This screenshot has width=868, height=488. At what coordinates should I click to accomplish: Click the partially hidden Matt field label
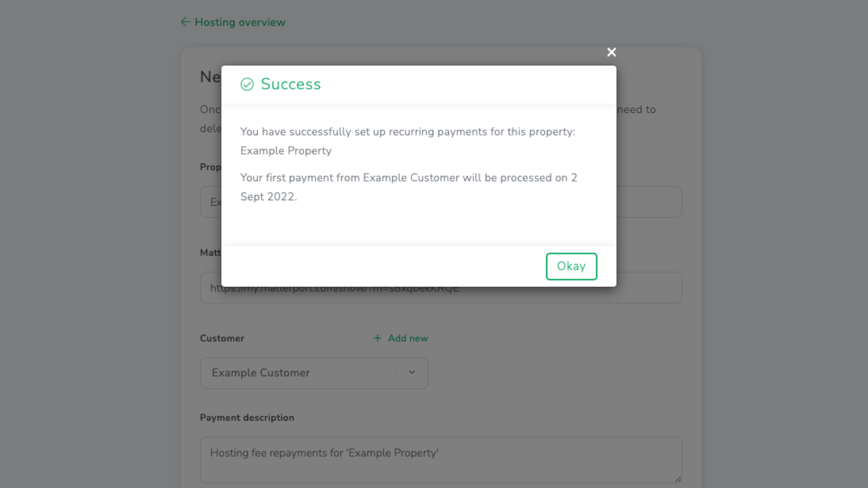(x=211, y=253)
